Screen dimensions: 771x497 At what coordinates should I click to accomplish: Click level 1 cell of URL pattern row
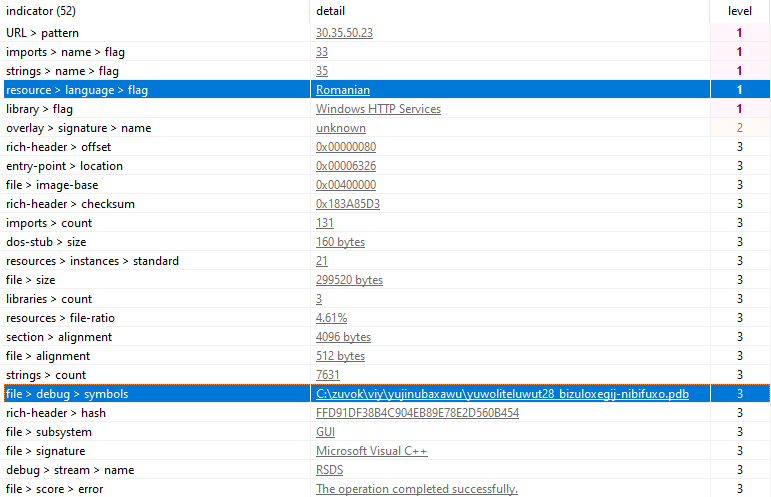[x=740, y=33]
